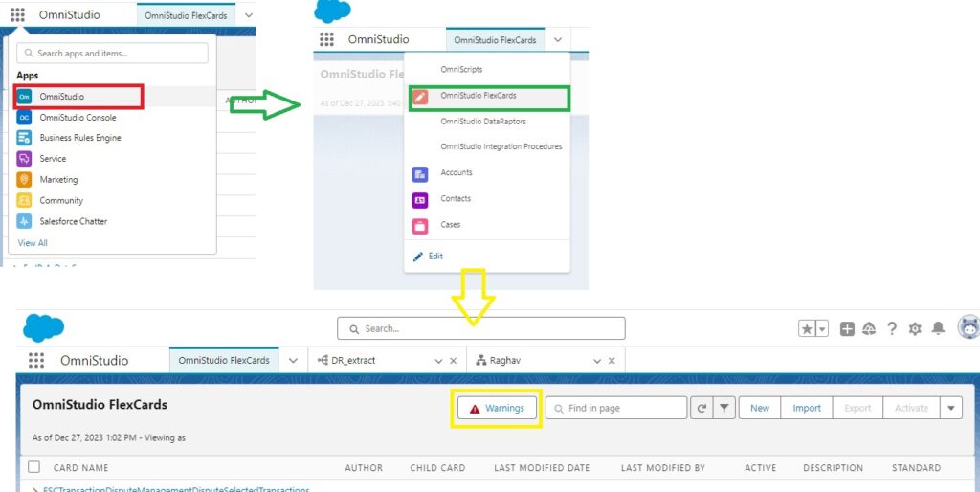980x492 pixels.
Task: Open the Notifications bell
Action: coord(938,329)
